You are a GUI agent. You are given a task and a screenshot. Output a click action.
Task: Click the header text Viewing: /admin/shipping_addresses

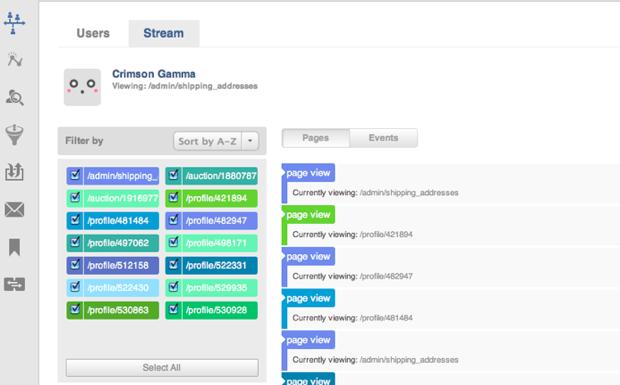tap(185, 86)
